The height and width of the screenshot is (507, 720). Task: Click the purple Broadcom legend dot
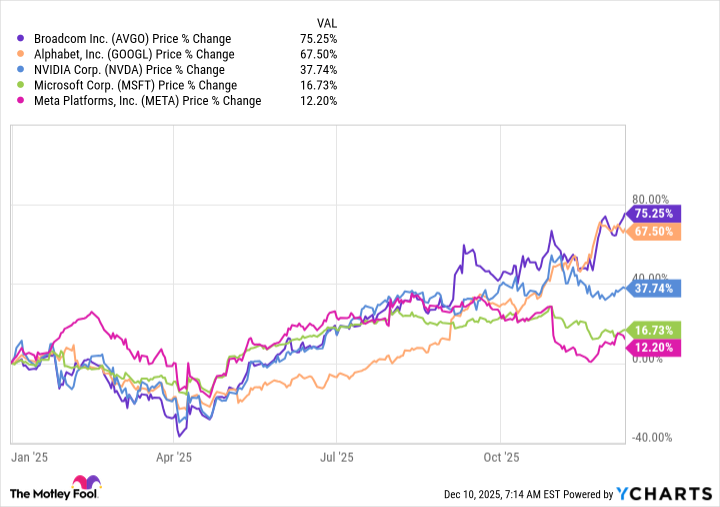(10, 39)
